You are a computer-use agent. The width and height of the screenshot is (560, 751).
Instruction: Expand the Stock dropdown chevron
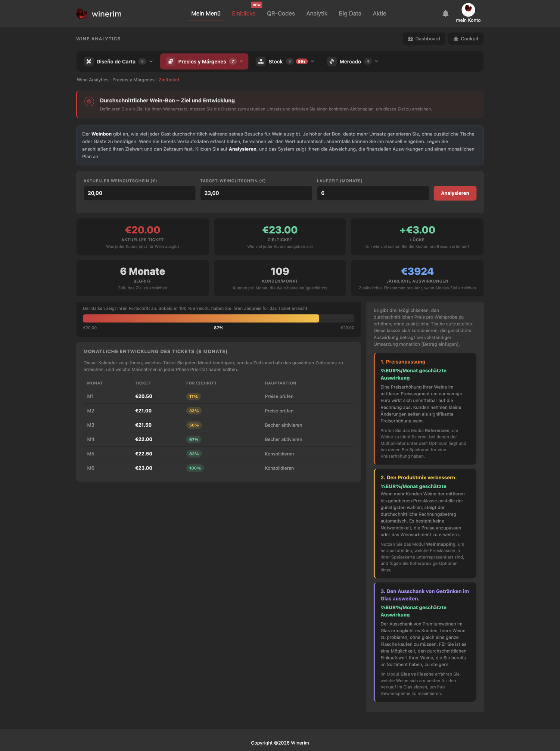(312, 62)
